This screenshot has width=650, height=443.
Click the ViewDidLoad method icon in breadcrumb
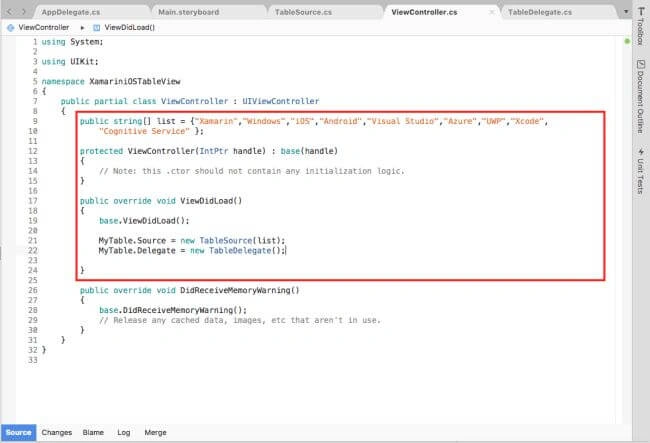tap(97, 28)
